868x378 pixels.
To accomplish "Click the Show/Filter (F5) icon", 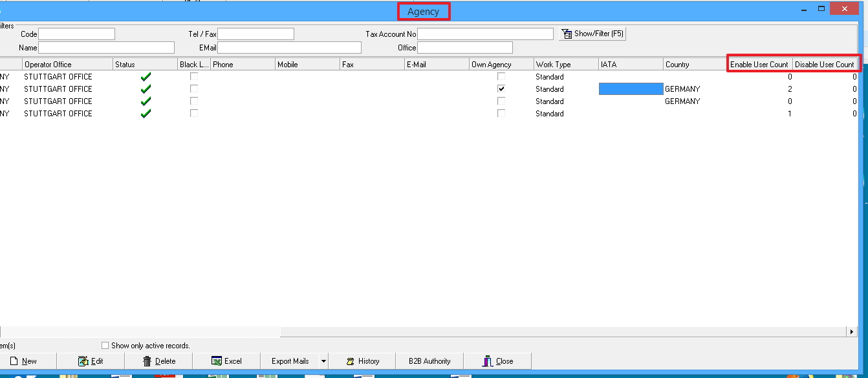I will click(567, 34).
